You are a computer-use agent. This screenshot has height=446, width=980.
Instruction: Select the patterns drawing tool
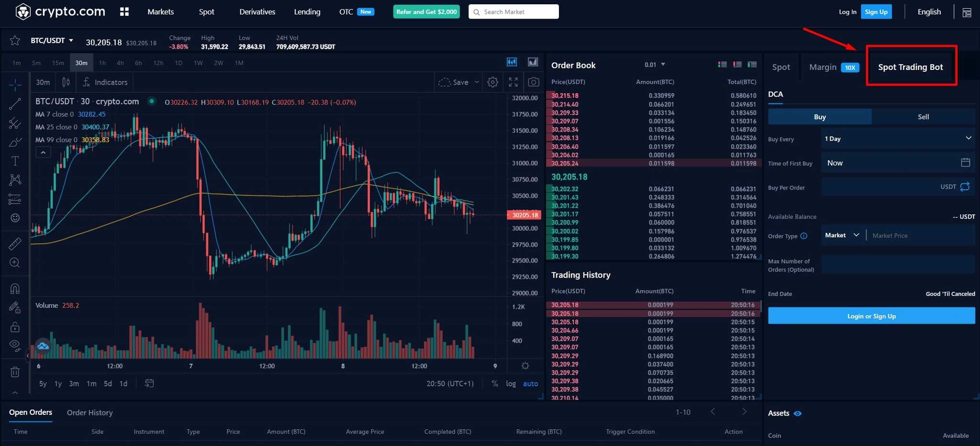coord(15,180)
